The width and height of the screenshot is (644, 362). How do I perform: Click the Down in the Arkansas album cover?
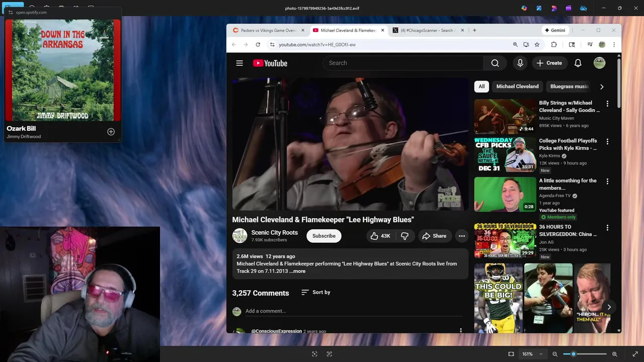coord(63,70)
